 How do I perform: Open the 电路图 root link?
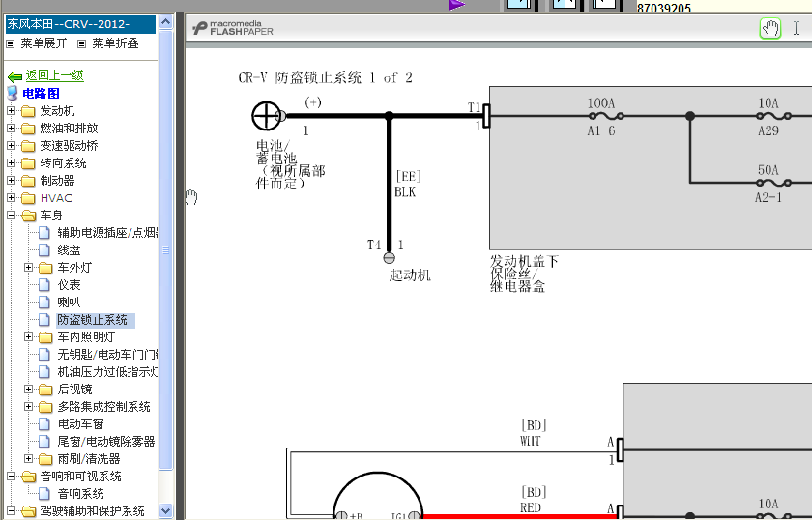41,93
